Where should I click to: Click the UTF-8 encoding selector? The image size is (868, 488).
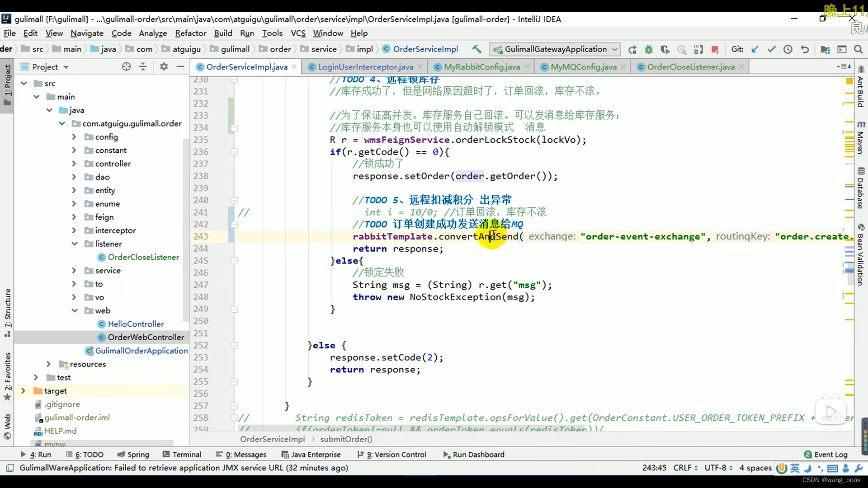tap(718, 468)
